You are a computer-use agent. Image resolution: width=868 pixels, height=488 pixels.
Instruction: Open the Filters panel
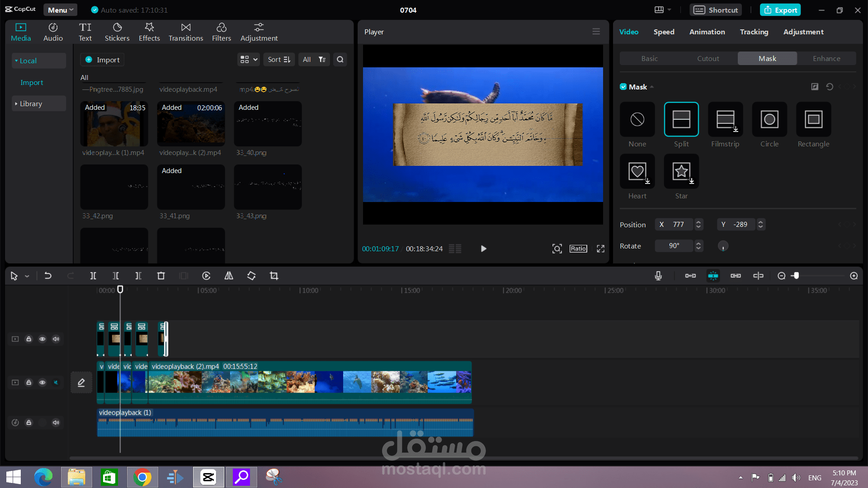pos(222,32)
